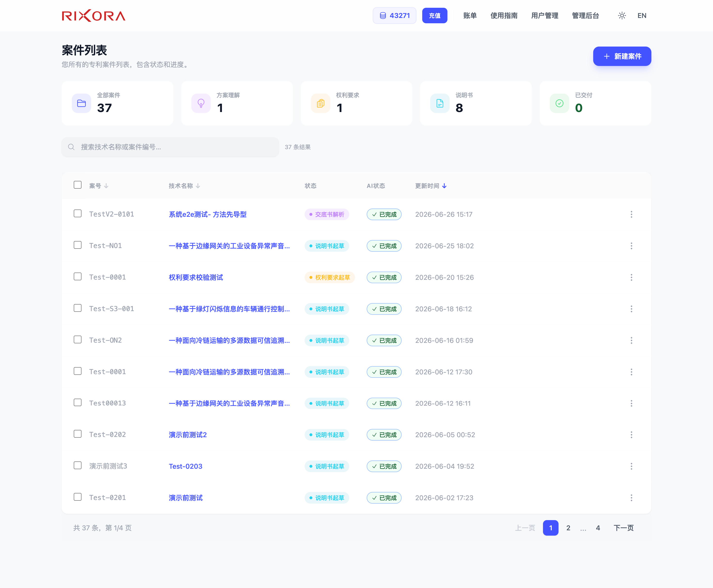713x588 pixels.
Task: Focus the case search input field
Action: coord(170,147)
